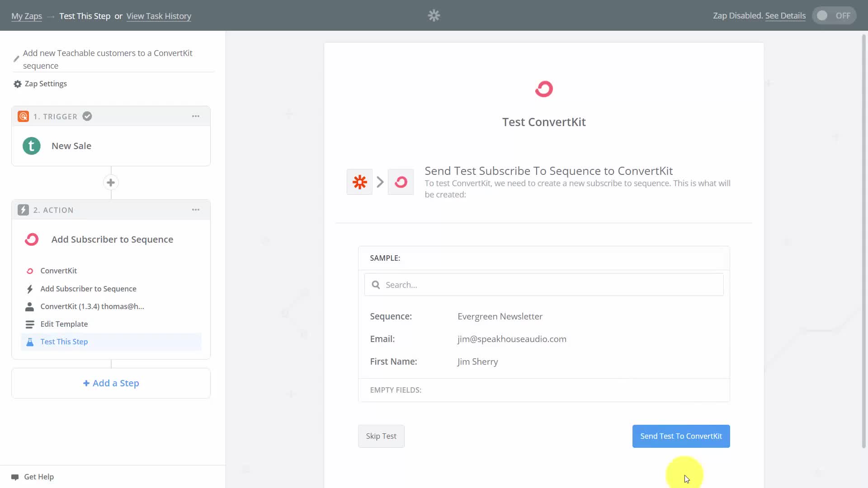This screenshot has height=488, width=868.
Task: Select Evergreen Newsletter sequence value
Action: coord(500,316)
